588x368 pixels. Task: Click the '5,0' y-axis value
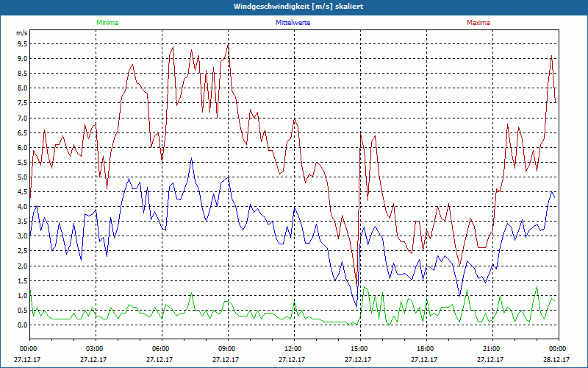click(x=23, y=177)
